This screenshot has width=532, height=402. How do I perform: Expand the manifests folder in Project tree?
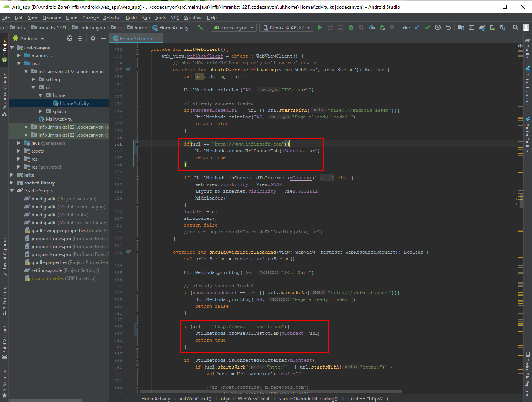click(x=18, y=55)
